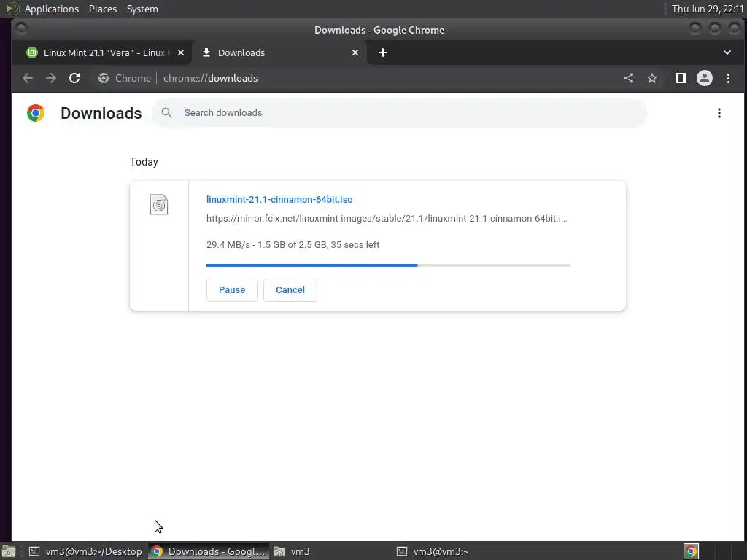Click the Chrome icon in system tray
The width and height of the screenshot is (747, 560).
coord(691,551)
